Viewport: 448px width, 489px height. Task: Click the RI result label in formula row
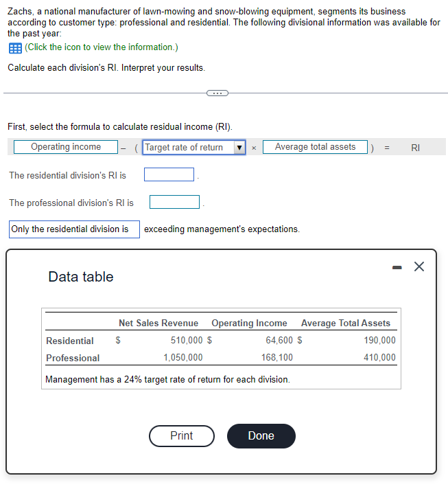point(415,148)
